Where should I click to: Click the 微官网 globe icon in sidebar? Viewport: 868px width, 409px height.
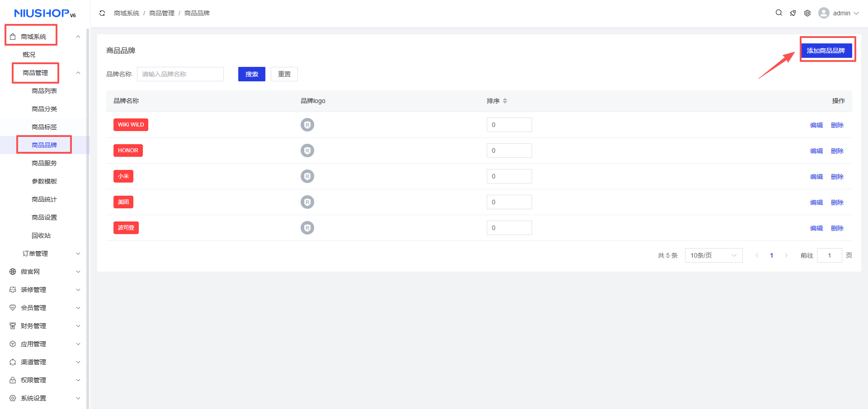point(13,272)
